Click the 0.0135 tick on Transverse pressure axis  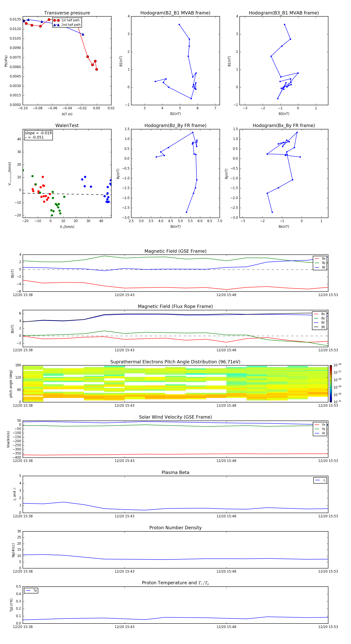tap(15, 20)
